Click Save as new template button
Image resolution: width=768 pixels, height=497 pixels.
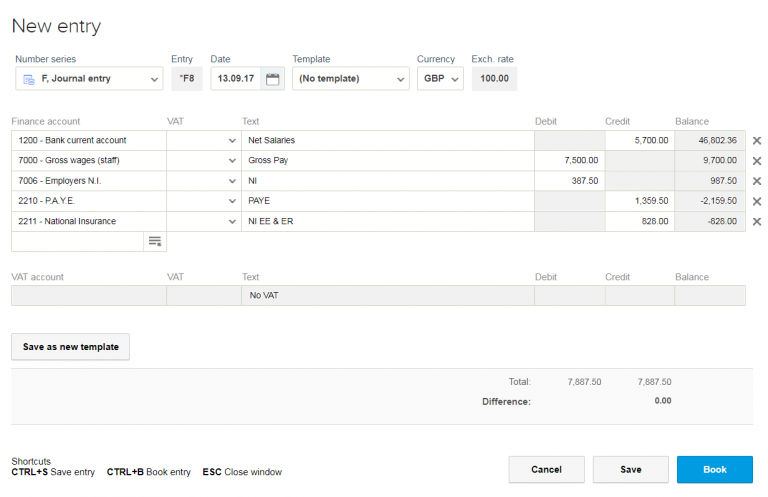pyautogui.click(x=71, y=347)
